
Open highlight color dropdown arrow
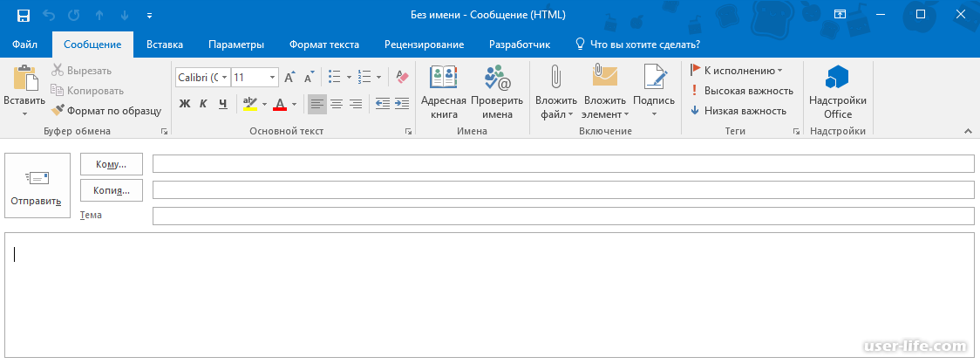pyautogui.click(x=264, y=104)
